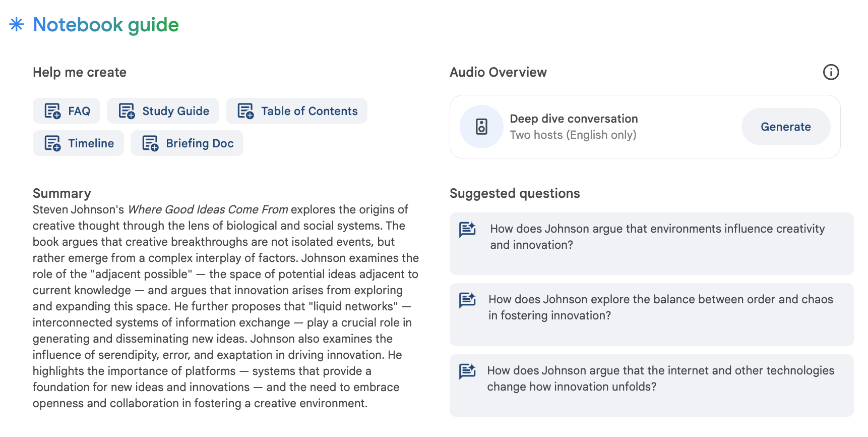The image size is (868, 437).
Task: Create a Study Guide
Action: click(163, 111)
